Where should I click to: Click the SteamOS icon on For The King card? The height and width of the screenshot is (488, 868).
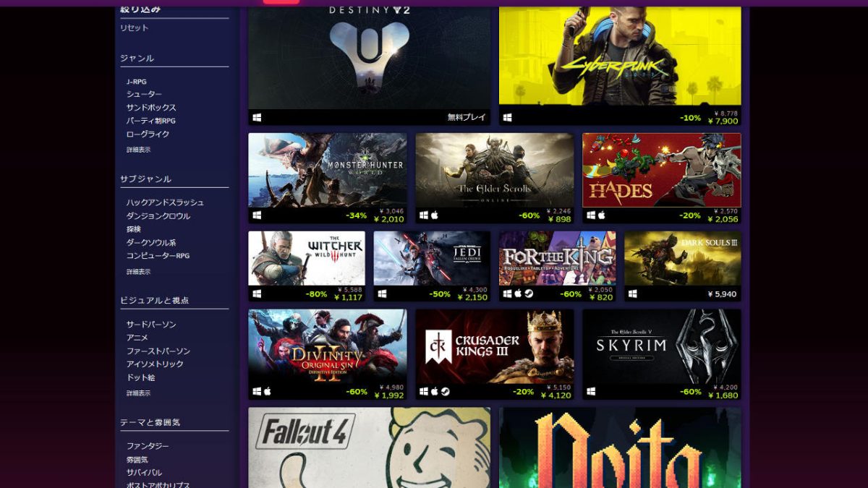coord(529,294)
